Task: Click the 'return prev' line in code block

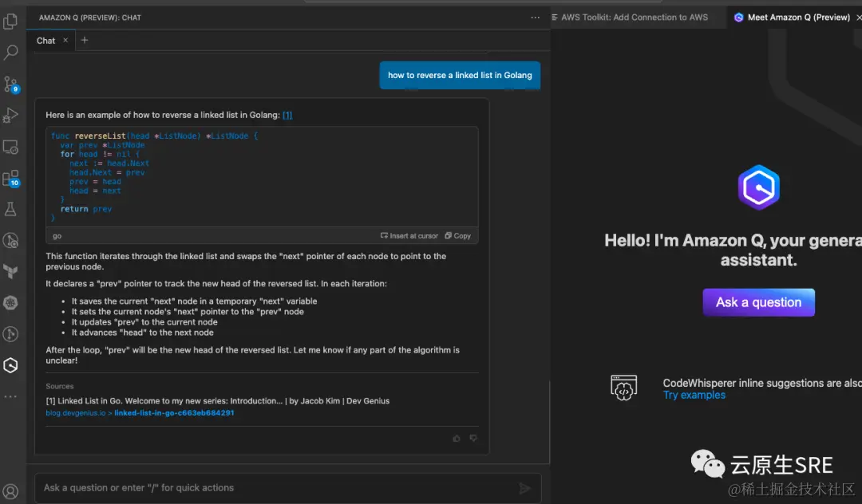Action: 85,209
